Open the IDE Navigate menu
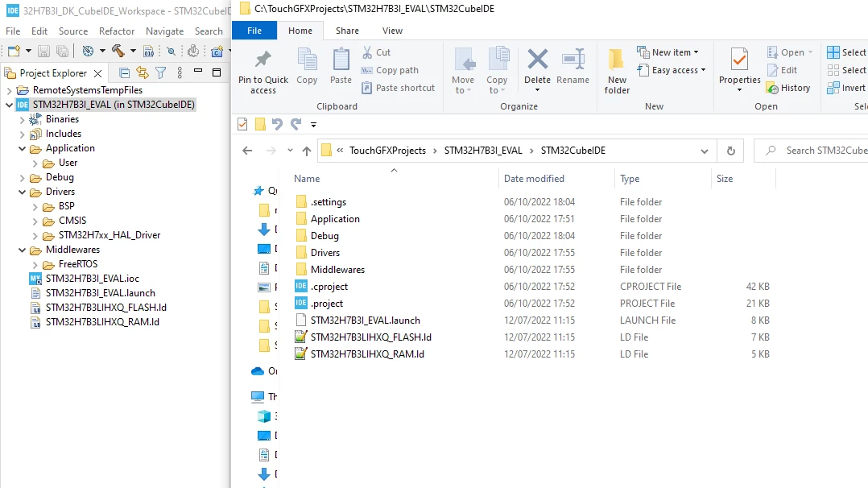 (164, 31)
